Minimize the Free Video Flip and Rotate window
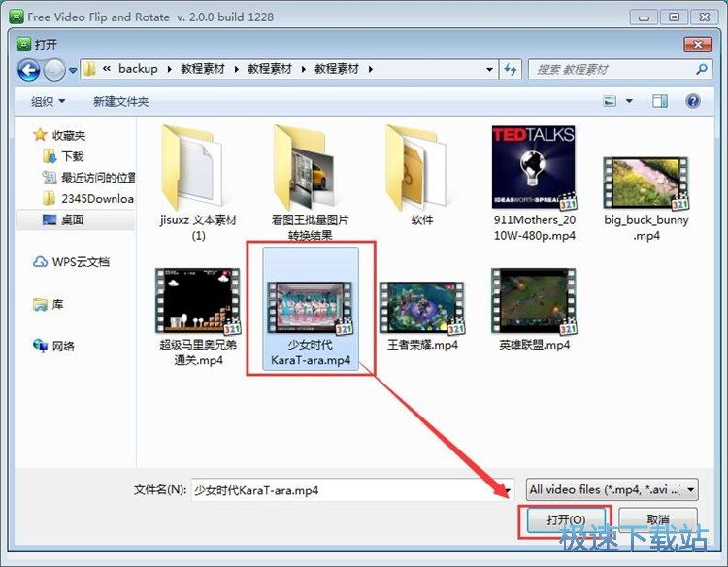Screen dimensions: 728x567 (x=644, y=17)
